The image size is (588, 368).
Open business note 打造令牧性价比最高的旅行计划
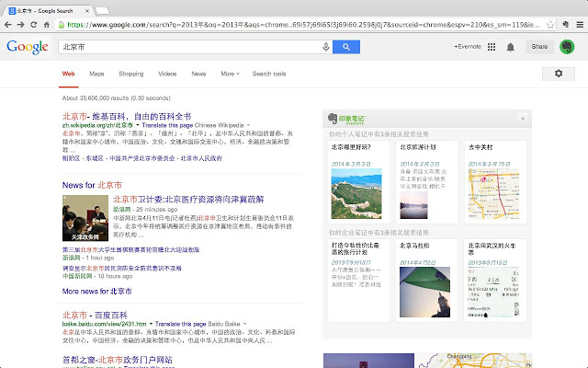[358, 280]
